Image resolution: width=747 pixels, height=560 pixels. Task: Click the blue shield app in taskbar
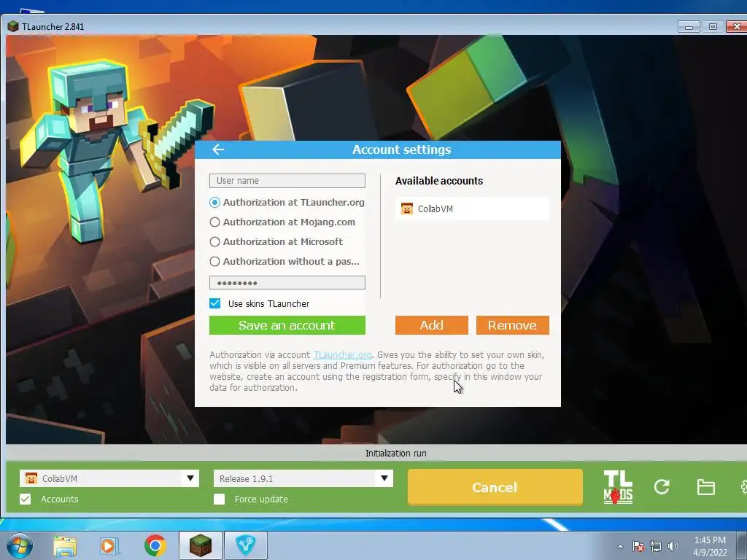coord(246,545)
